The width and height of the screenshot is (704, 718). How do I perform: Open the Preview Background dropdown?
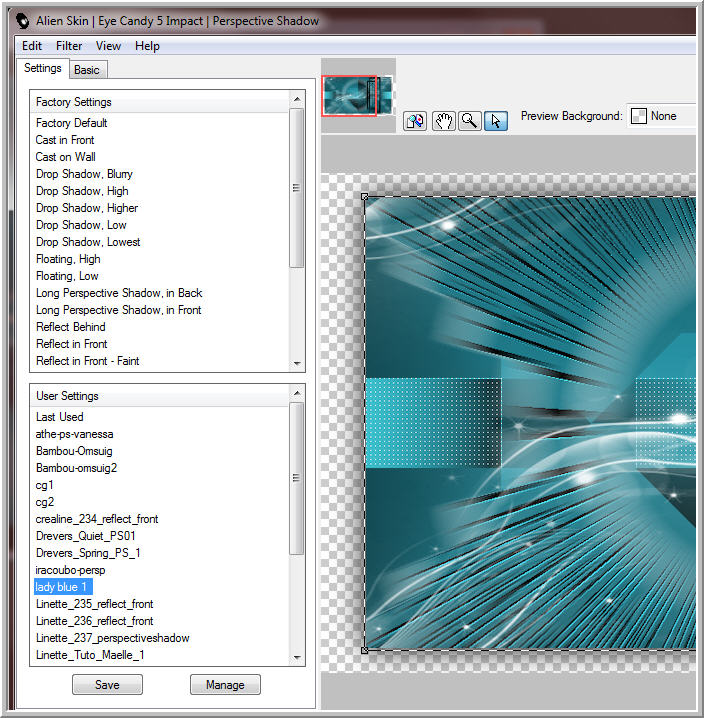661,116
